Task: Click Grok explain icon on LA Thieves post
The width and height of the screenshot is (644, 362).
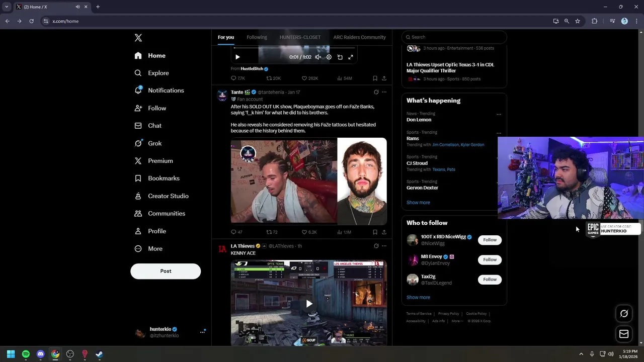Action: pos(376,246)
